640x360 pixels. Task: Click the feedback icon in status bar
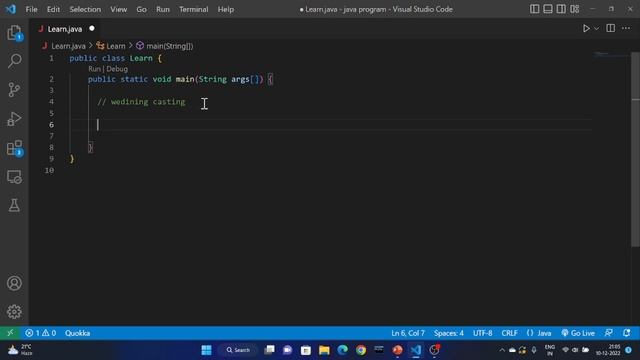coord(609,333)
